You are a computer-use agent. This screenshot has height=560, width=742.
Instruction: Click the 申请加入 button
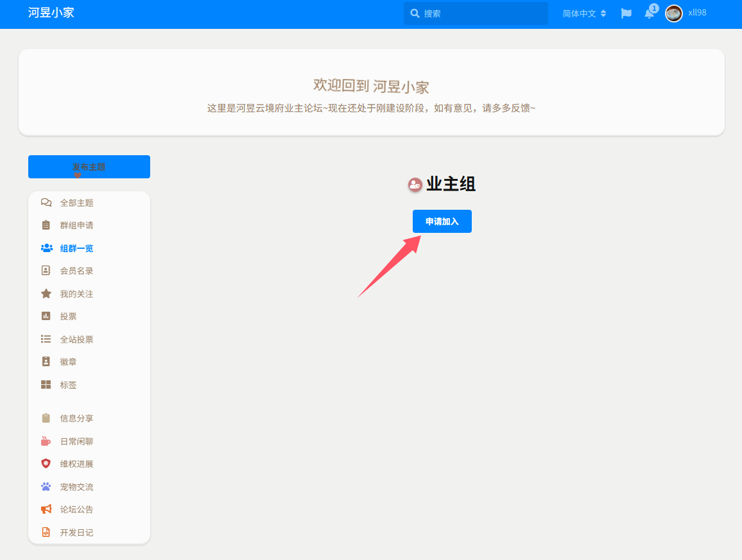(442, 221)
